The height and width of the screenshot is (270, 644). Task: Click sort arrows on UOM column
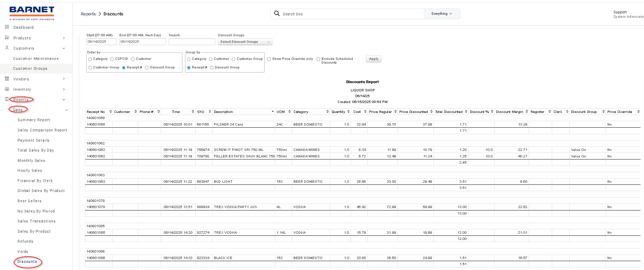coord(290,112)
